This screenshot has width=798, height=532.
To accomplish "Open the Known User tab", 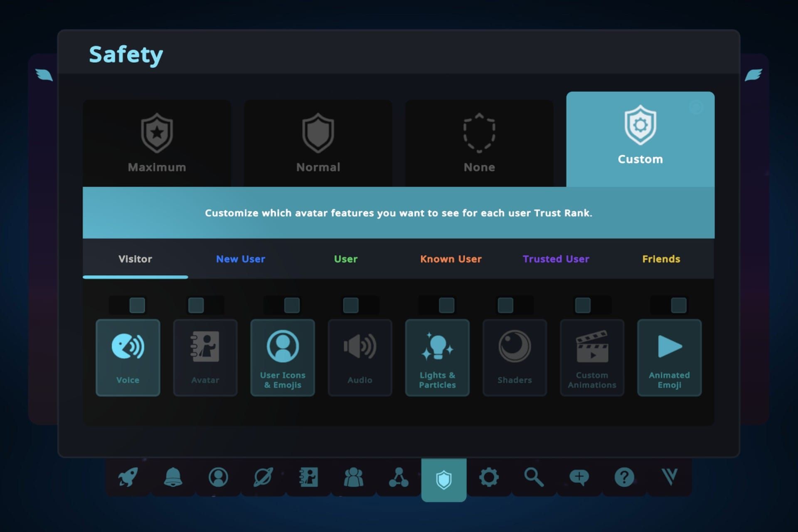I will 451,259.
